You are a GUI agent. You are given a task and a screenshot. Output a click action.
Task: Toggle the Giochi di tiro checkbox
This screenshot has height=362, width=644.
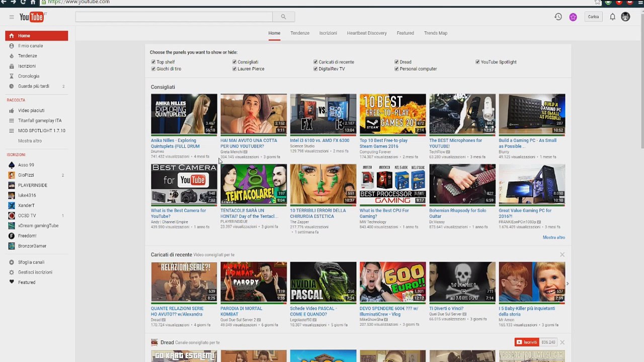click(153, 69)
